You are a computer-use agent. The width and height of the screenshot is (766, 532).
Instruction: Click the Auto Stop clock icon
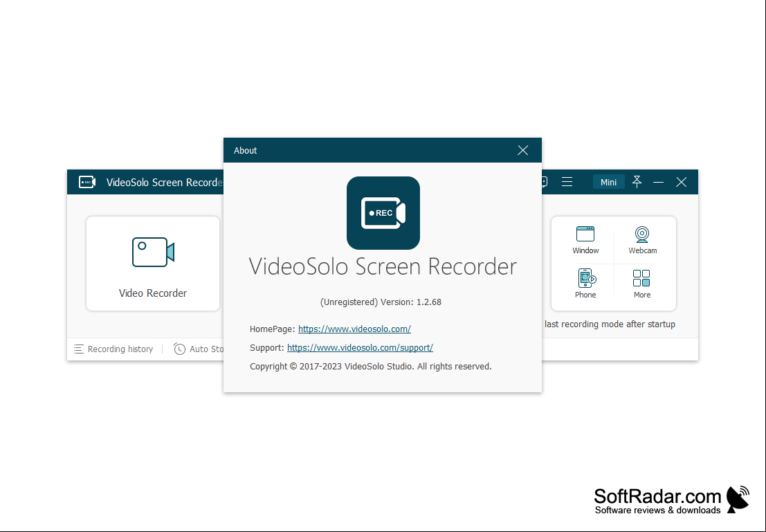click(179, 349)
